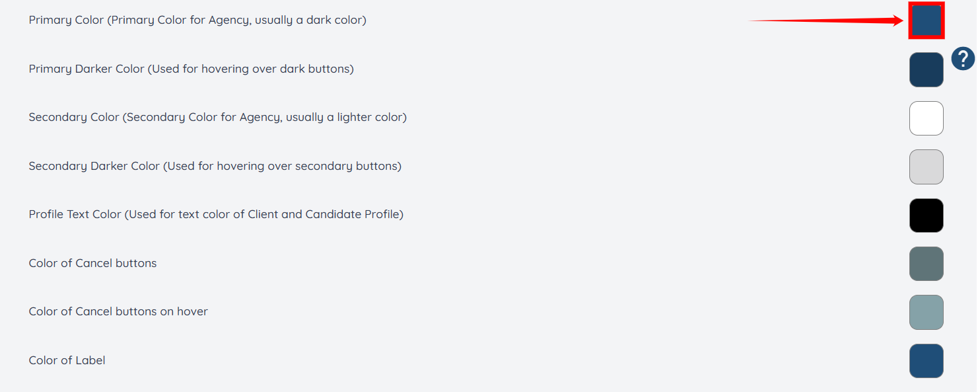The height and width of the screenshot is (392, 980).
Task: Open the Color of Label swatch
Action: pos(927,361)
